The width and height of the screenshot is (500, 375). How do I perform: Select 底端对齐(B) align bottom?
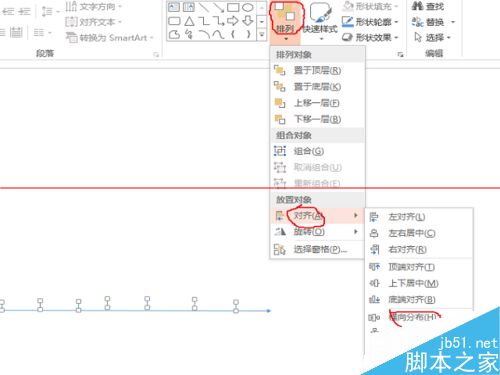click(x=419, y=300)
